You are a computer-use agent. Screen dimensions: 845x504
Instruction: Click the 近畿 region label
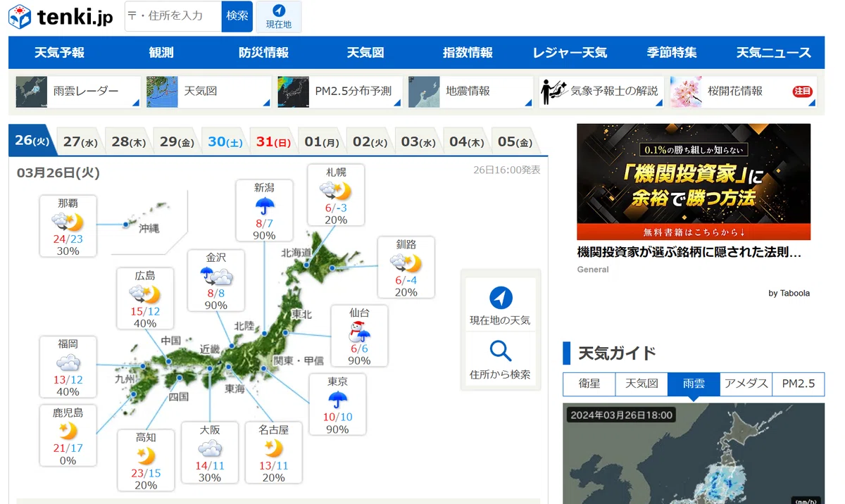click(x=210, y=348)
